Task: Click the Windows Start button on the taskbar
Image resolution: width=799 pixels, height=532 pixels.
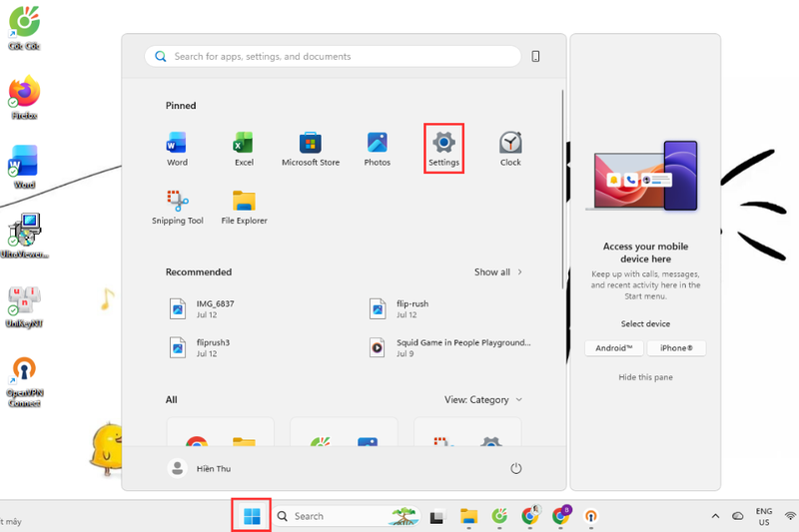Action: (252, 516)
